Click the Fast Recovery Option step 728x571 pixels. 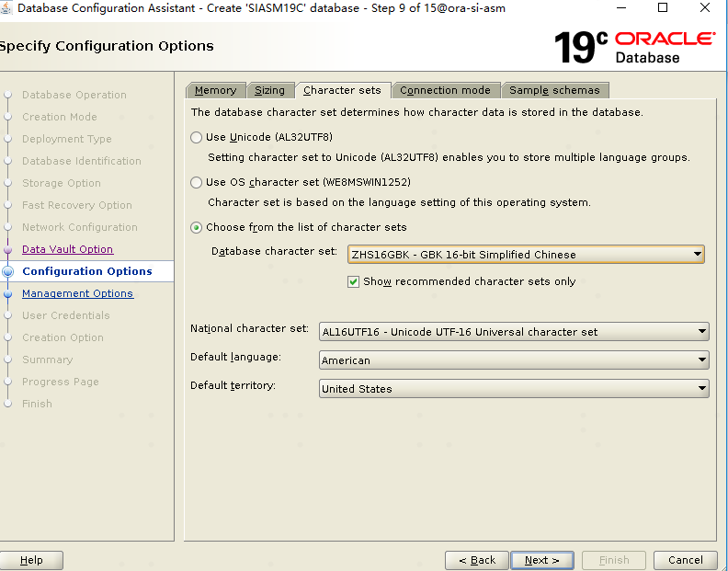tap(77, 205)
